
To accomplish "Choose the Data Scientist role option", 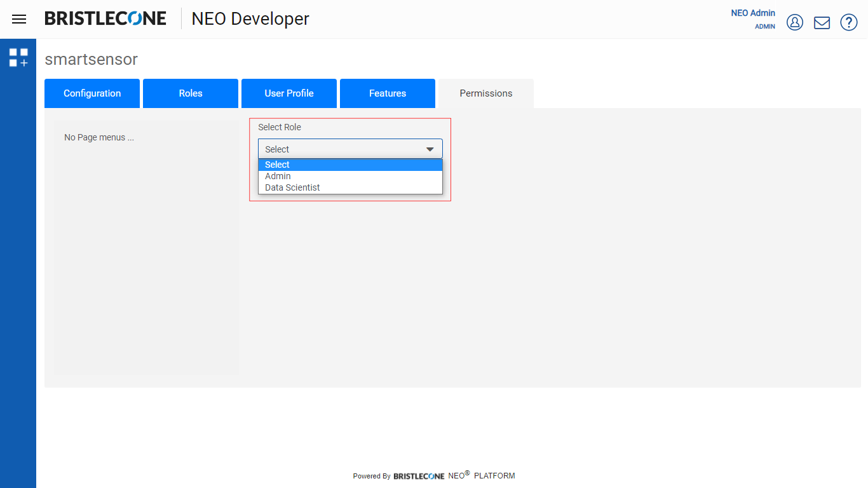I will pyautogui.click(x=350, y=187).
